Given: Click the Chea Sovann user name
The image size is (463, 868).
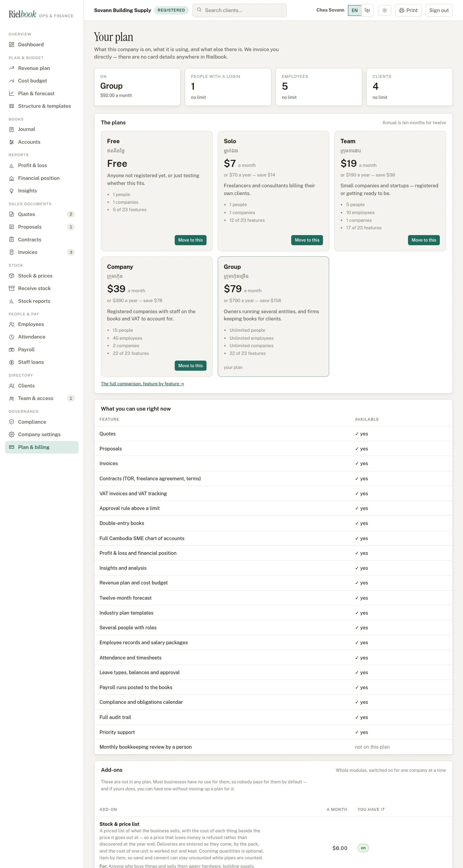Looking at the screenshot, I should point(330,10).
